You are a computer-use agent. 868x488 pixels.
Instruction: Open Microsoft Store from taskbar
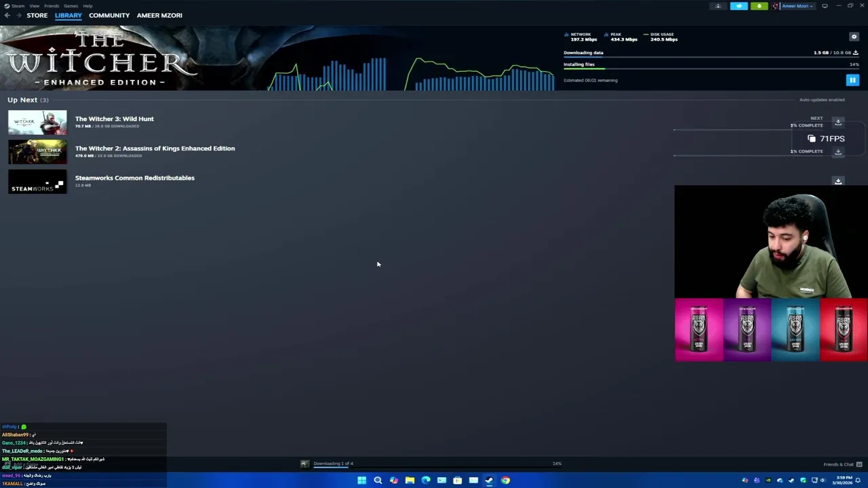pyautogui.click(x=458, y=481)
